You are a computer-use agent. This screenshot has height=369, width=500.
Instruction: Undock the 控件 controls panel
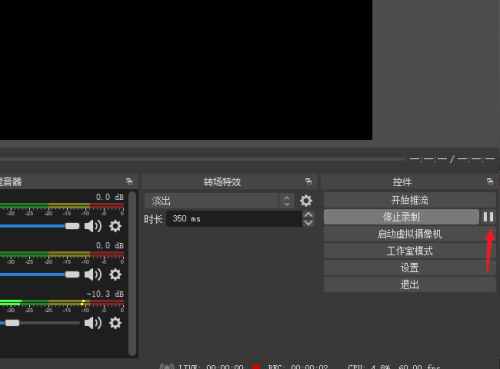tap(490, 181)
